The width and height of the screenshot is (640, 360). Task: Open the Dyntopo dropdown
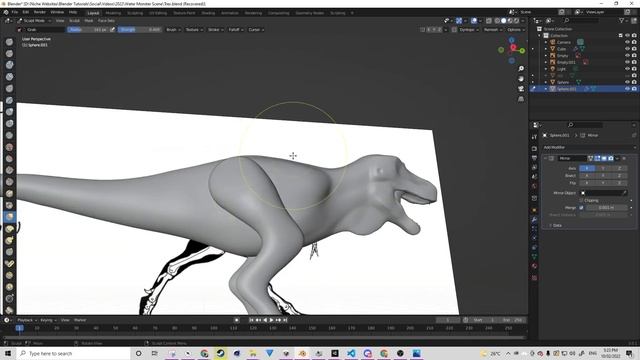pos(469,30)
